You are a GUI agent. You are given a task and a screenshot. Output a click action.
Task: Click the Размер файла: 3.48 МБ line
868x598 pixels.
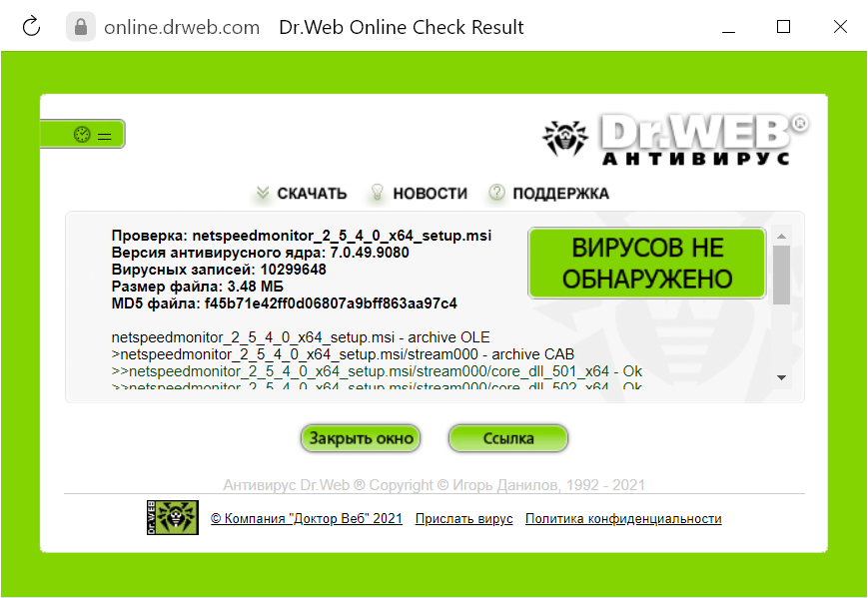(197, 287)
